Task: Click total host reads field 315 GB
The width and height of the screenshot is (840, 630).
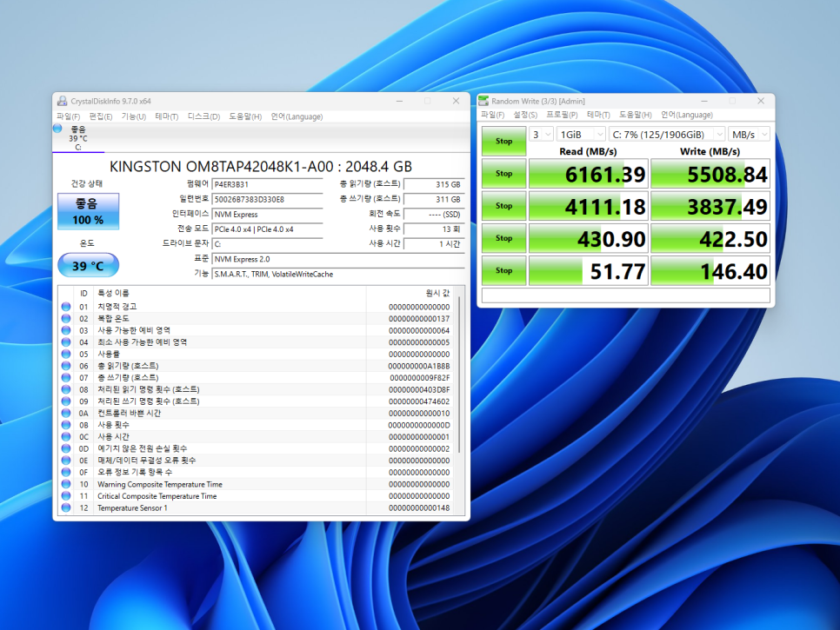Action: point(434,184)
